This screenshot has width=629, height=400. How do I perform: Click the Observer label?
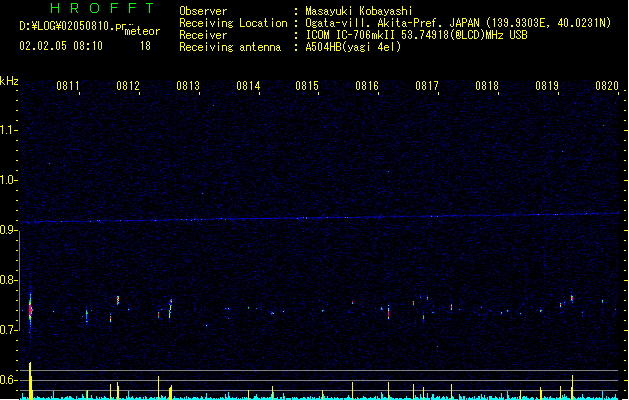(203, 11)
